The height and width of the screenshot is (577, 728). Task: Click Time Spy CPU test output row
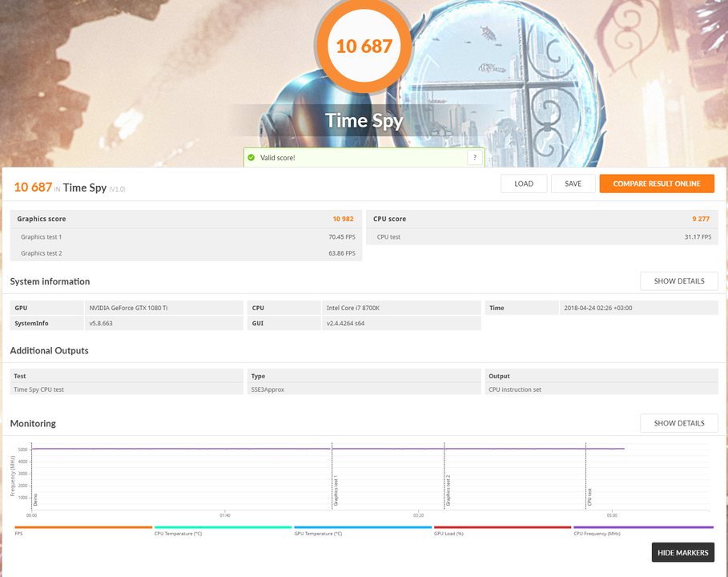click(x=127, y=389)
